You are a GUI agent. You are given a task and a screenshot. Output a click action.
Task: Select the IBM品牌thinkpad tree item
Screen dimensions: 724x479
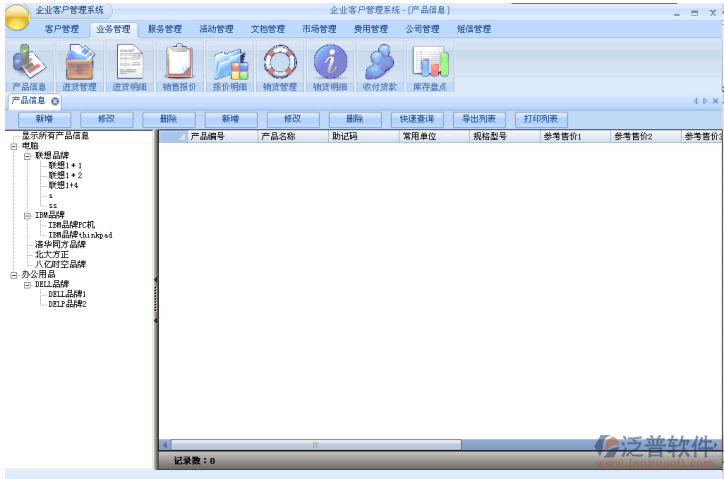click(x=80, y=235)
